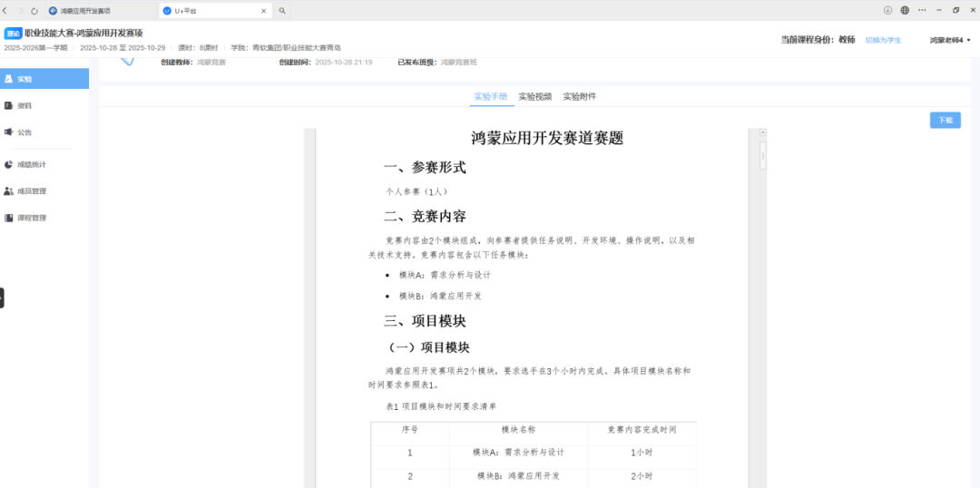Open the 资料 (Materials) sidebar section

[24, 105]
